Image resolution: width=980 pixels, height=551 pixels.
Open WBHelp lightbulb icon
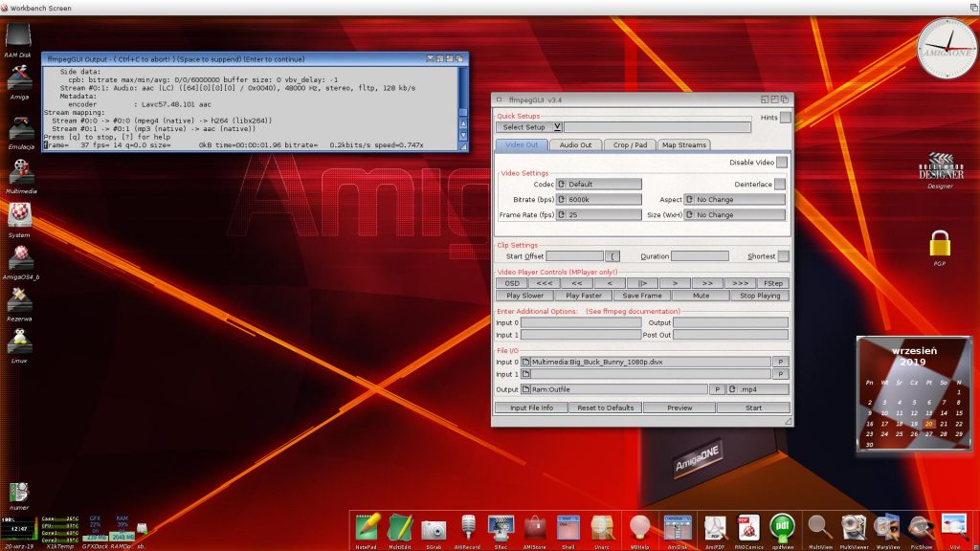tap(639, 528)
